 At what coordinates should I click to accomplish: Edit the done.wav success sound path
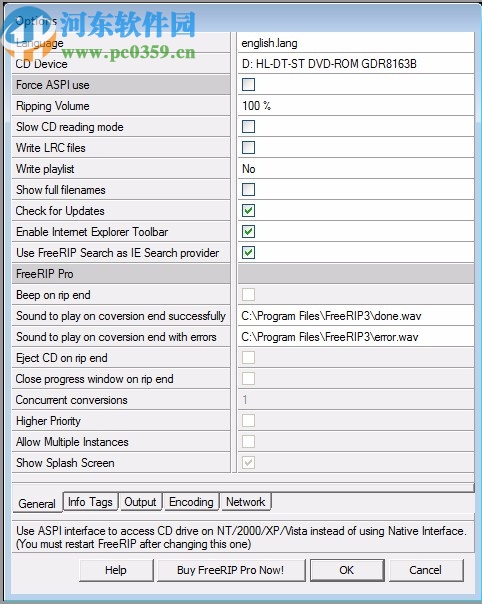356,316
